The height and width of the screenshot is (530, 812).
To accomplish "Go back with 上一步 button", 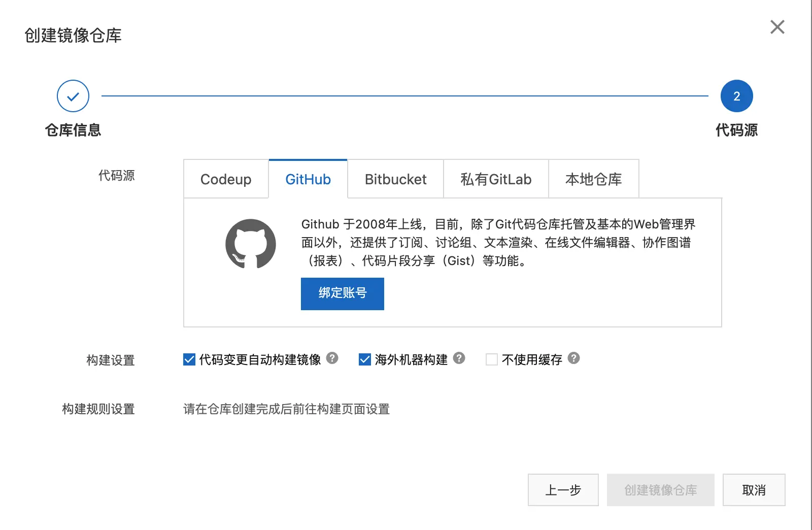I will [563, 490].
